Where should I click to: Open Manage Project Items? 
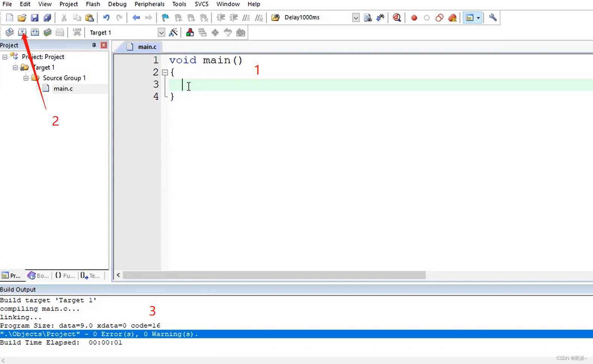(x=190, y=33)
